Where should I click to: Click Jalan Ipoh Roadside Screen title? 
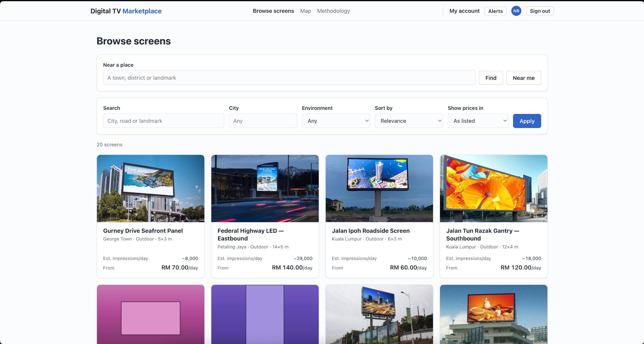click(x=371, y=231)
